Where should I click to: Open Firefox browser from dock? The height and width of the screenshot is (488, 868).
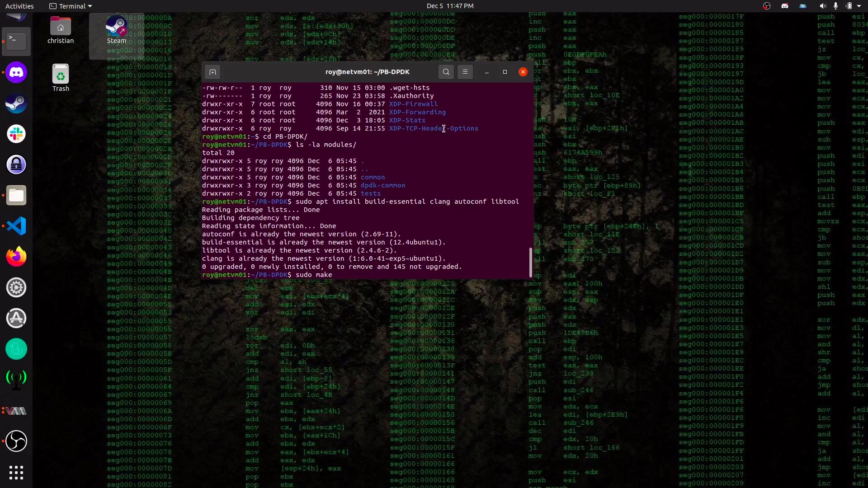(16, 257)
